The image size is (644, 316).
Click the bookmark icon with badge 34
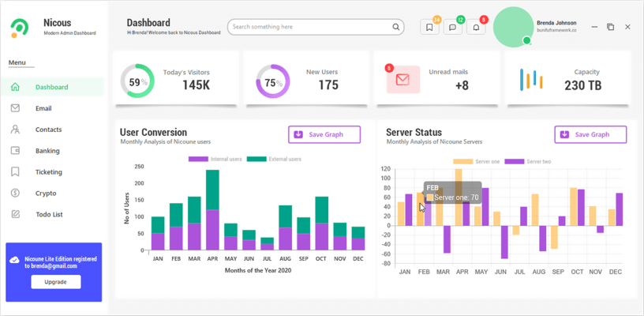point(429,28)
